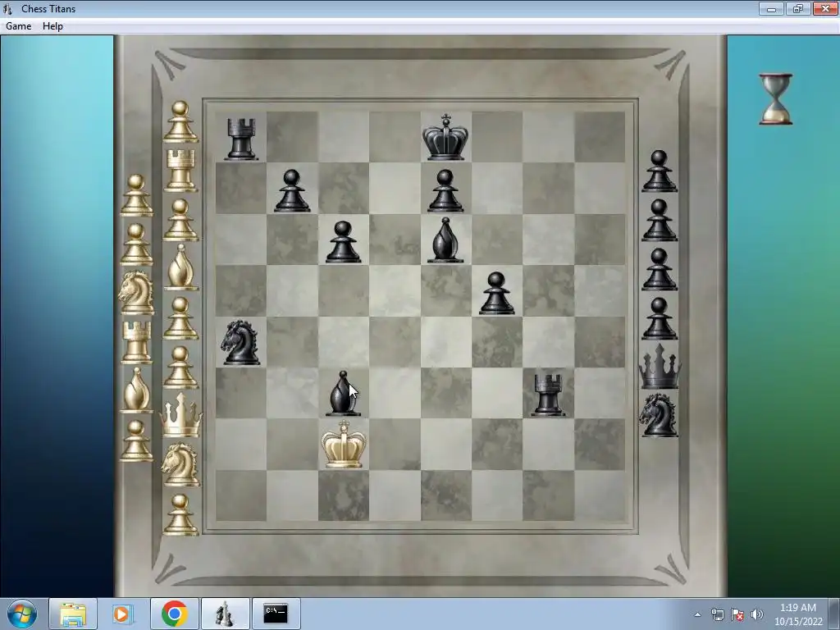Select the white king on the board

[344, 444]
